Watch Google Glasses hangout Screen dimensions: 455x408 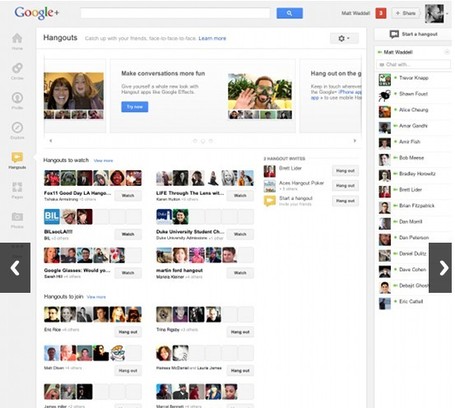click(x=128, y=273)
